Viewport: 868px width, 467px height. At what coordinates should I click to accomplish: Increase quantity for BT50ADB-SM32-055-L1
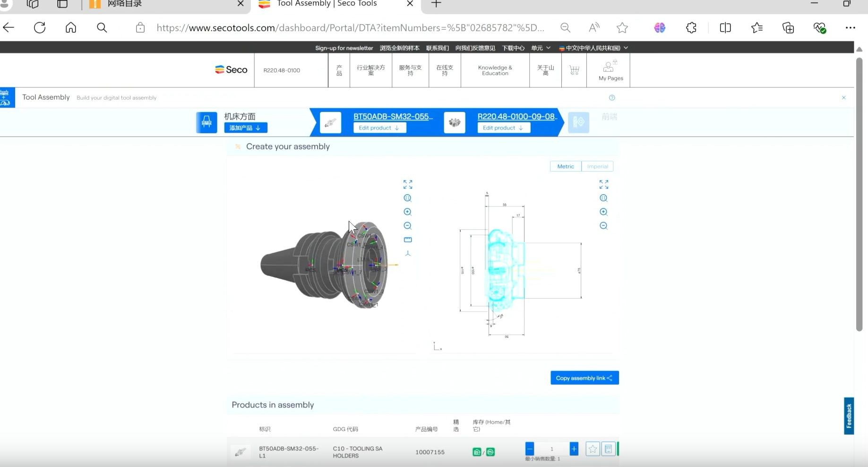574,449
